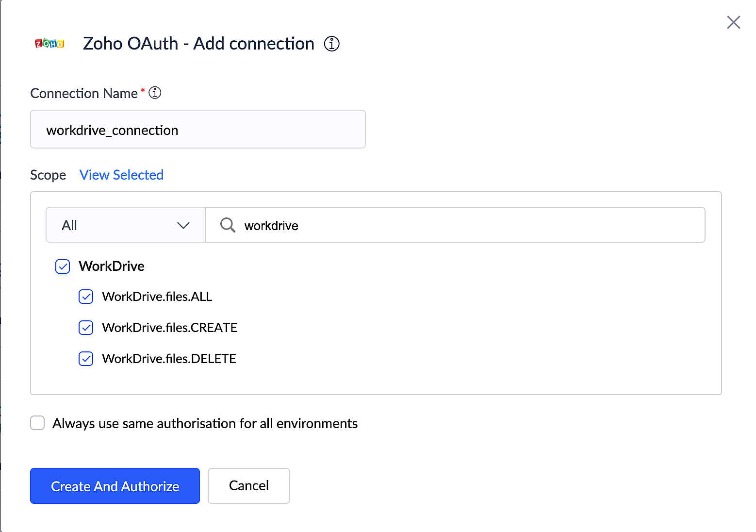This screenshot has height=532, width=756.
Task: Uncheck the WorkDrive parent scope checkbox
Action: tap(63, 266)
